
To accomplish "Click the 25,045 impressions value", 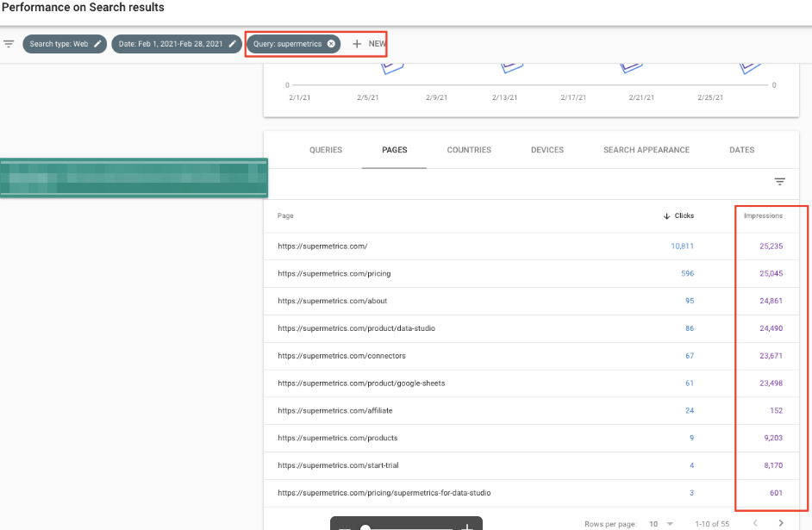I will point(771,274).
